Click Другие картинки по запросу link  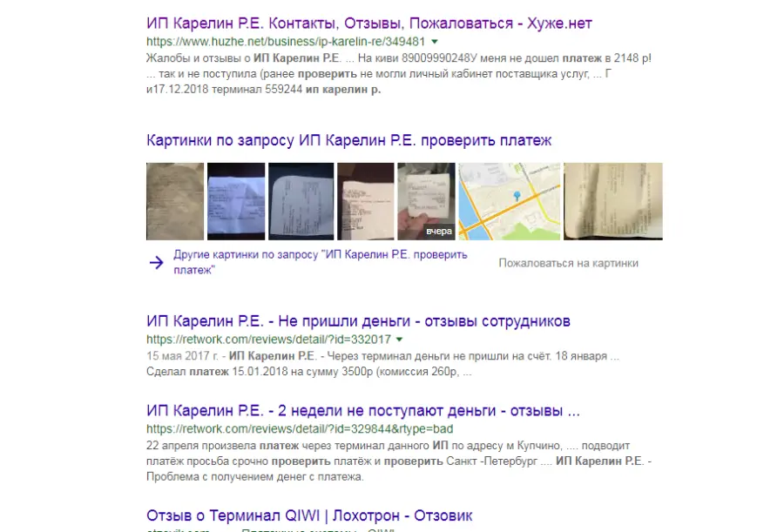(x=321, y=262)
